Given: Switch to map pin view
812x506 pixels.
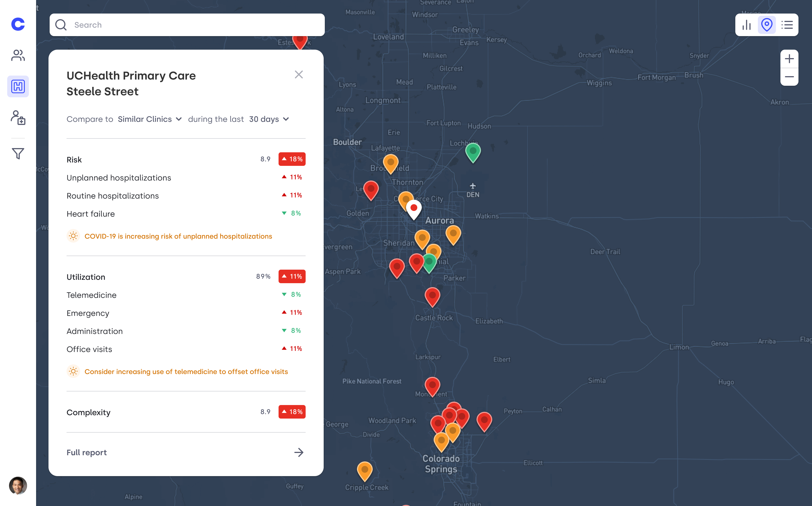Looking at the screenshot, I should 767,25.
